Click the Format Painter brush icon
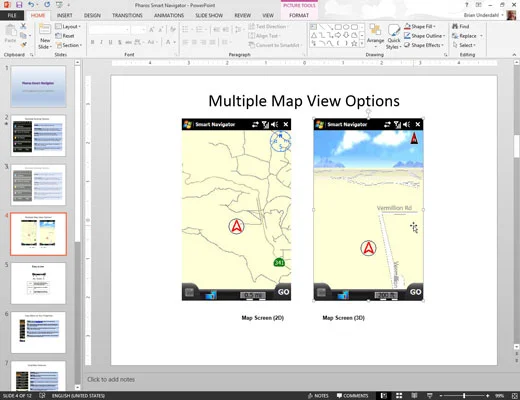This screenshot has height=400, width=520. (23, 45)
